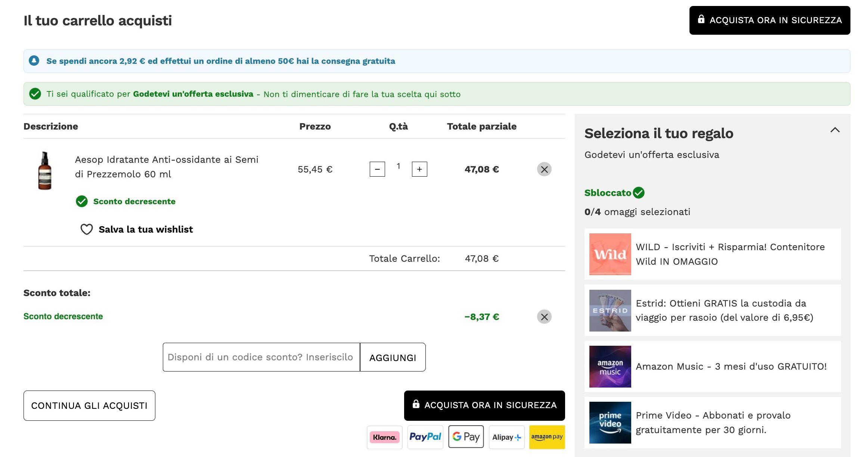
Task: Click the Estrid gift thumbnail image
Action: tap(610, 311)
